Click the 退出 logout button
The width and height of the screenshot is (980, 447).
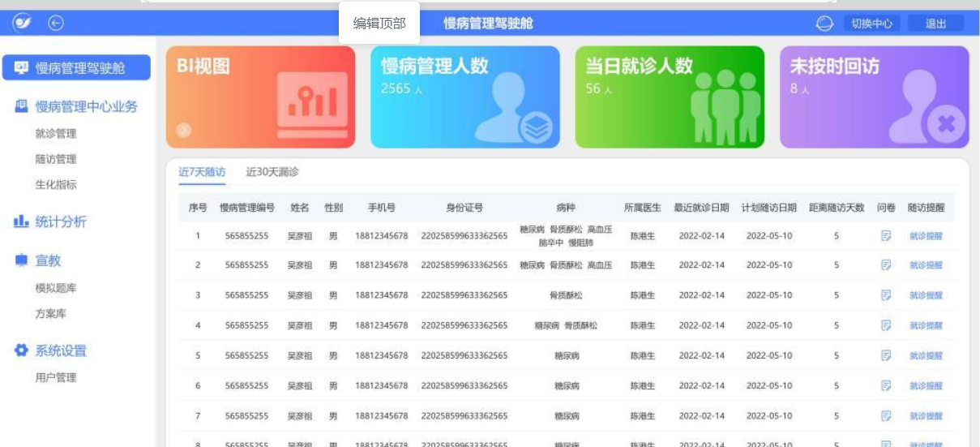coord(935,24)
